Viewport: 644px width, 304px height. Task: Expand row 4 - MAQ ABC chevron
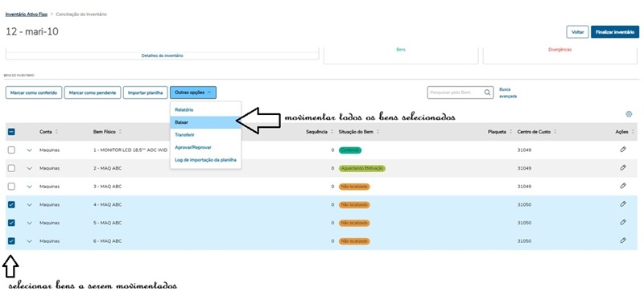29,204
